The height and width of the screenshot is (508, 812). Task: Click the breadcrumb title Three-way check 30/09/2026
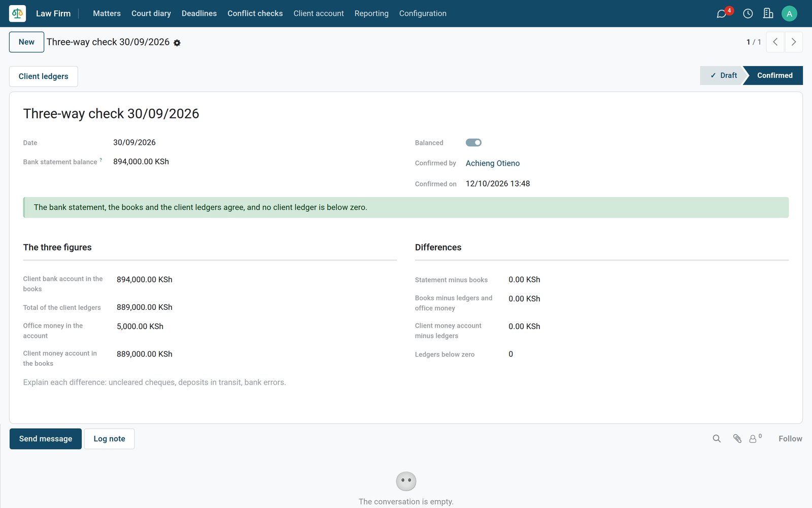point(108,42)
